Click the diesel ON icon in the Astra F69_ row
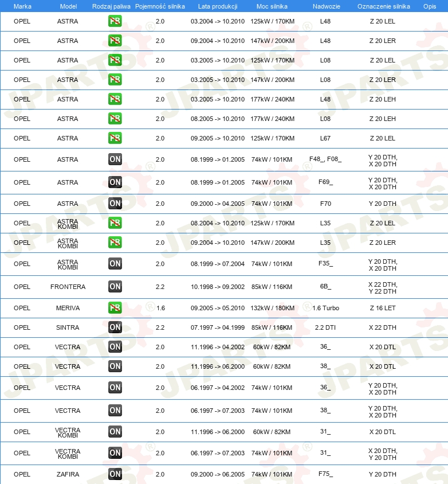This screenshot has width=448, height=484. 115,182
